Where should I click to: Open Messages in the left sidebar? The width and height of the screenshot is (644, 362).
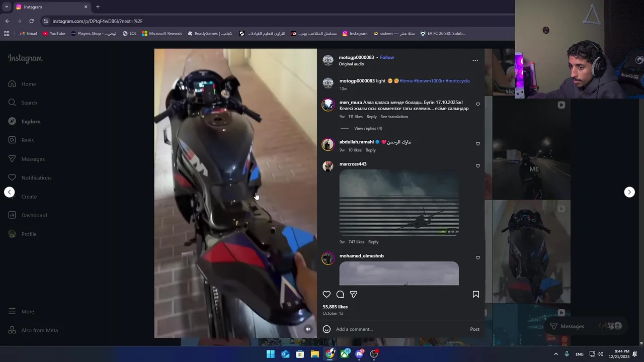26,159
